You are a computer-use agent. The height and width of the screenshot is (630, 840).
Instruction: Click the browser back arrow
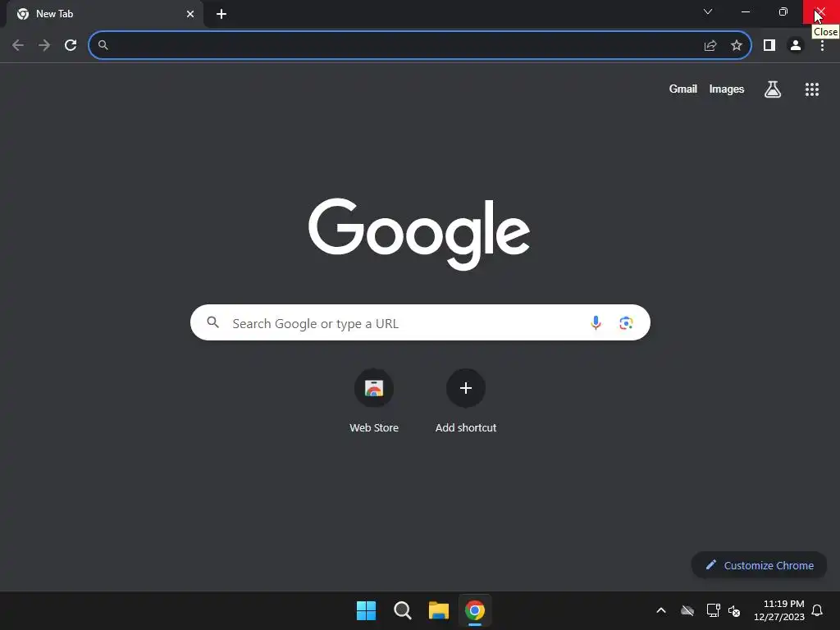(x=18, y=45)
